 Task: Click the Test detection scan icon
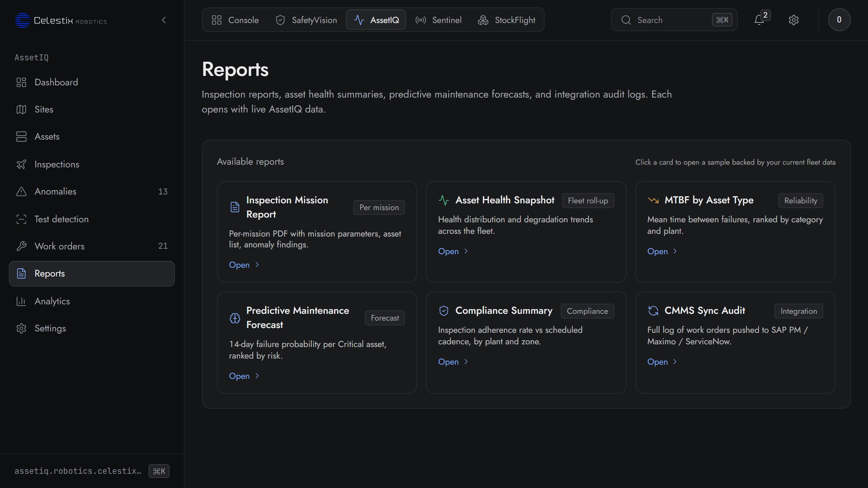[21, 219]
